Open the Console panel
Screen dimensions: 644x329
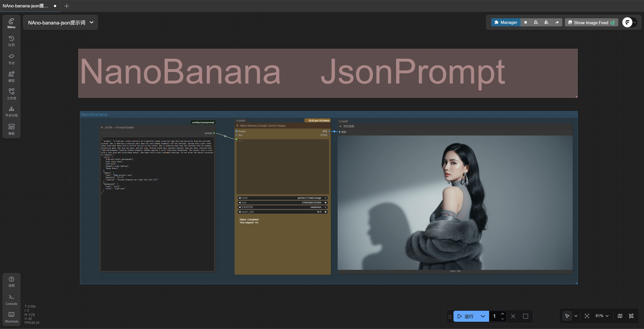[11, 299]
